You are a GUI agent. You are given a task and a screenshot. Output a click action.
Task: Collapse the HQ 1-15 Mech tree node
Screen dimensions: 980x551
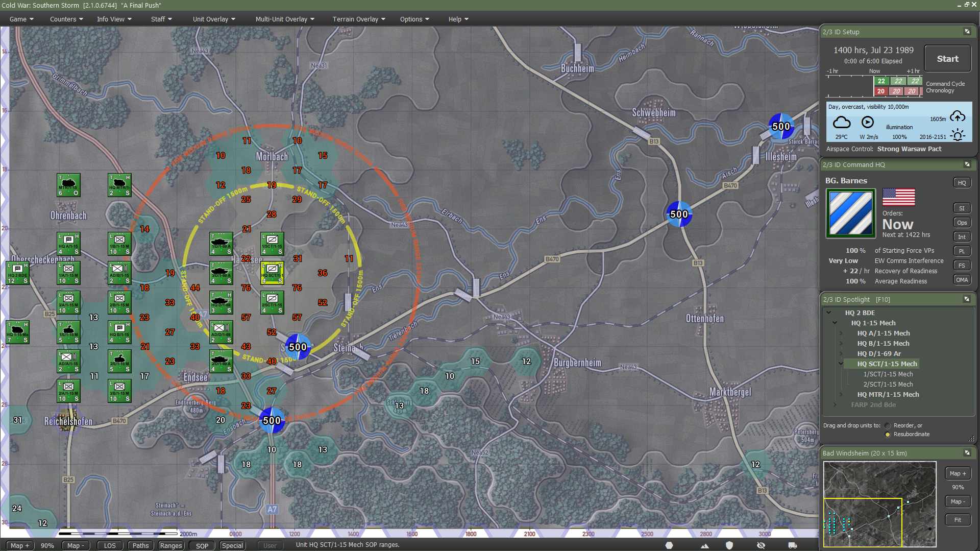point(835,323)
